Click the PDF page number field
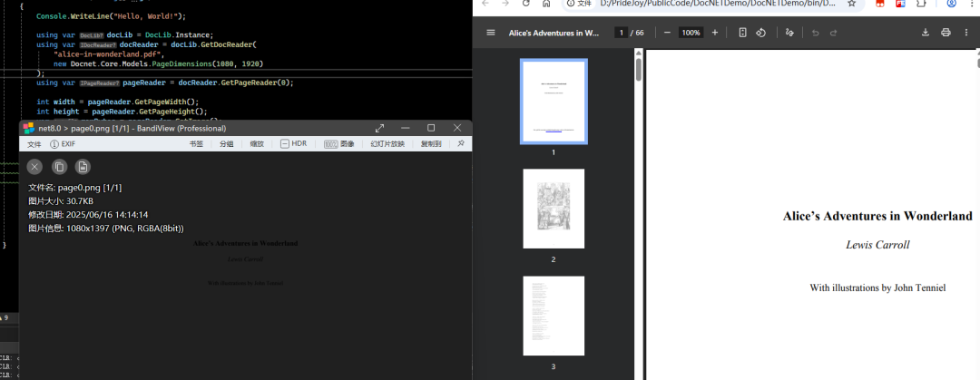 622,33
